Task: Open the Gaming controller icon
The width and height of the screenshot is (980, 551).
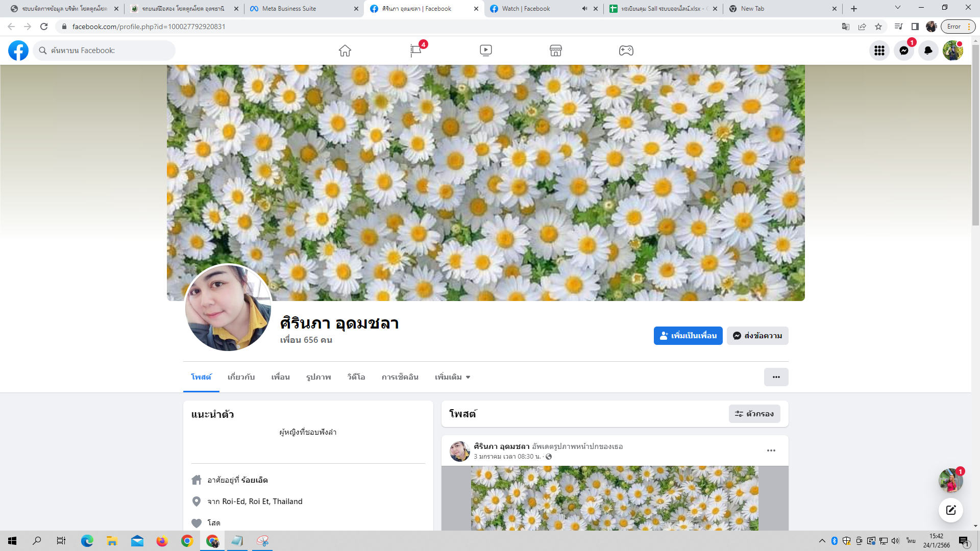Action: click(x=626, y=51)
